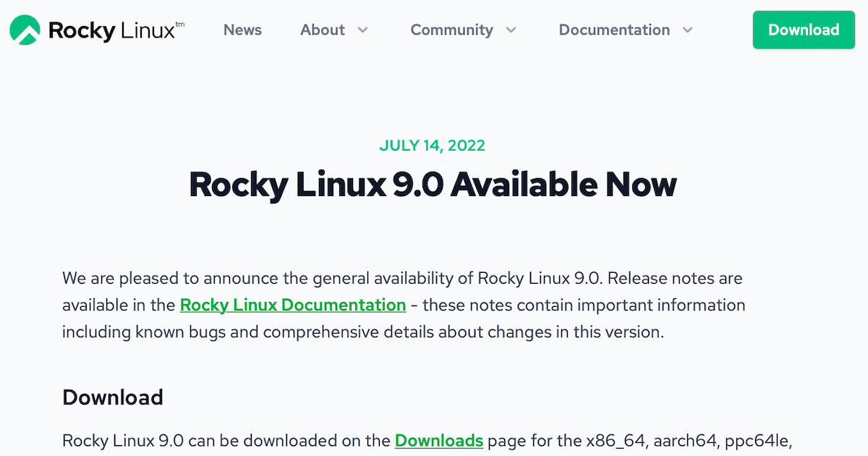Select the Documentation navigation item
The height and width of the screenshot is (456, 868).
614,30
